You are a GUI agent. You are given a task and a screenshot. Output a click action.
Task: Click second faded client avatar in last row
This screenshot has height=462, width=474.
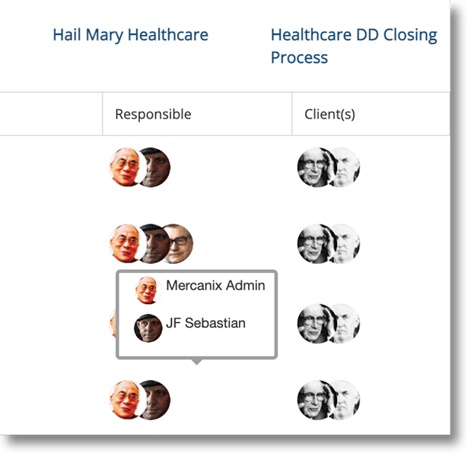point(347,400)
